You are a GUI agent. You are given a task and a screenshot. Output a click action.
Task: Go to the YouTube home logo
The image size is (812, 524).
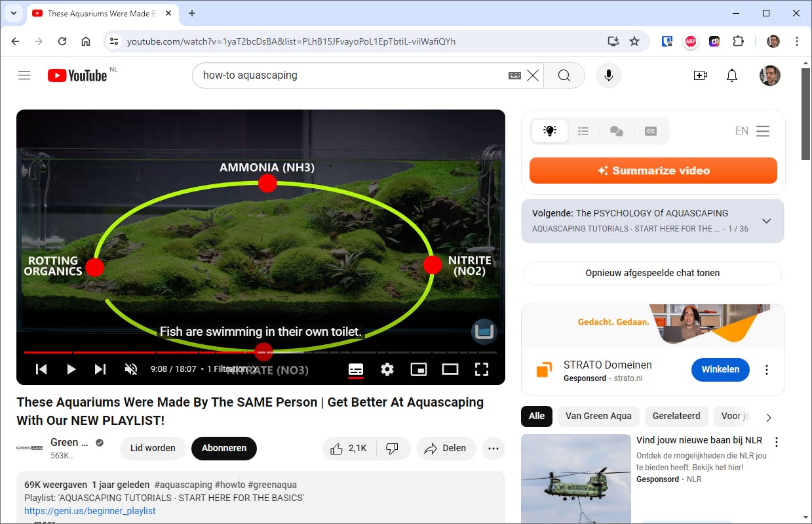(x=77, y=75)
